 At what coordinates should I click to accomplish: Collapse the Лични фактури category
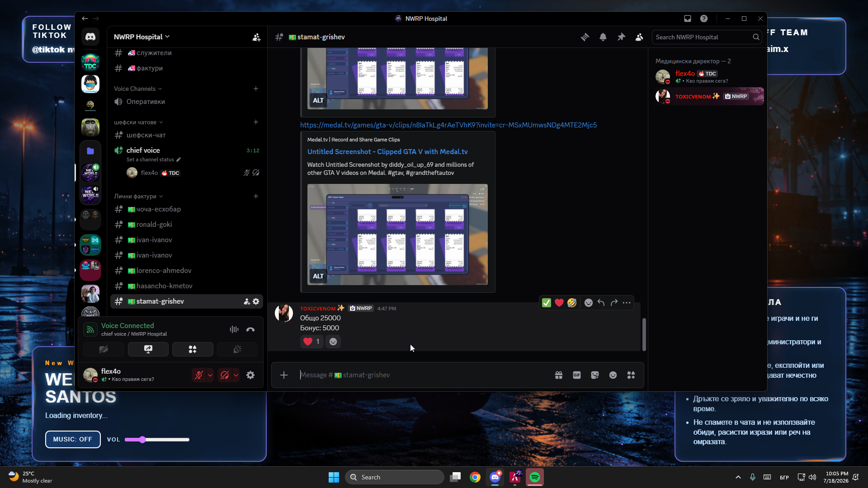(138, 197)
